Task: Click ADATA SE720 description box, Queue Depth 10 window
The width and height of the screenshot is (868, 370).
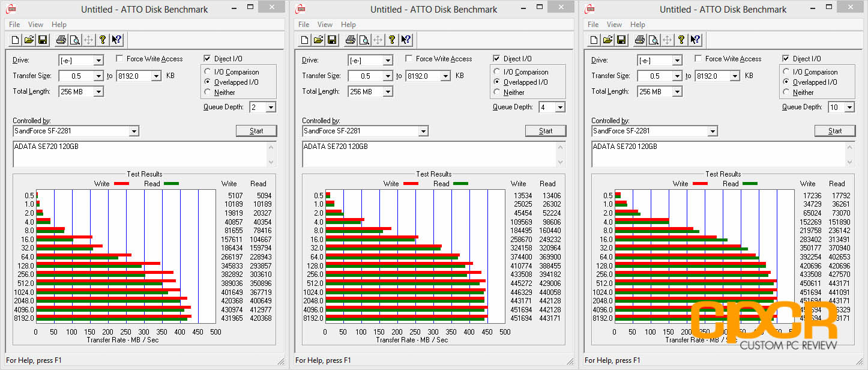Action: pyautogui.click(x=723, y=154)
